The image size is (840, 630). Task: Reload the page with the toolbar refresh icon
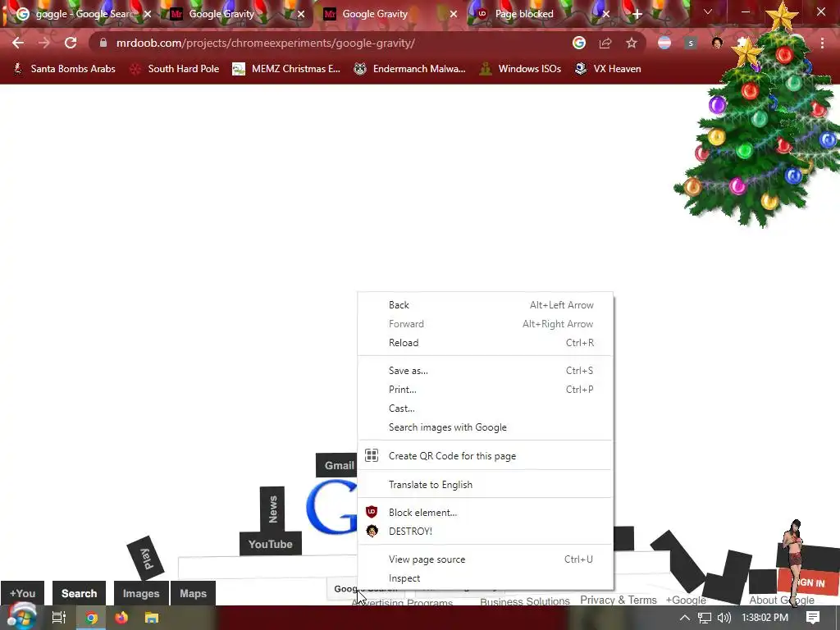pyautogui.click(x=71, y=43)
